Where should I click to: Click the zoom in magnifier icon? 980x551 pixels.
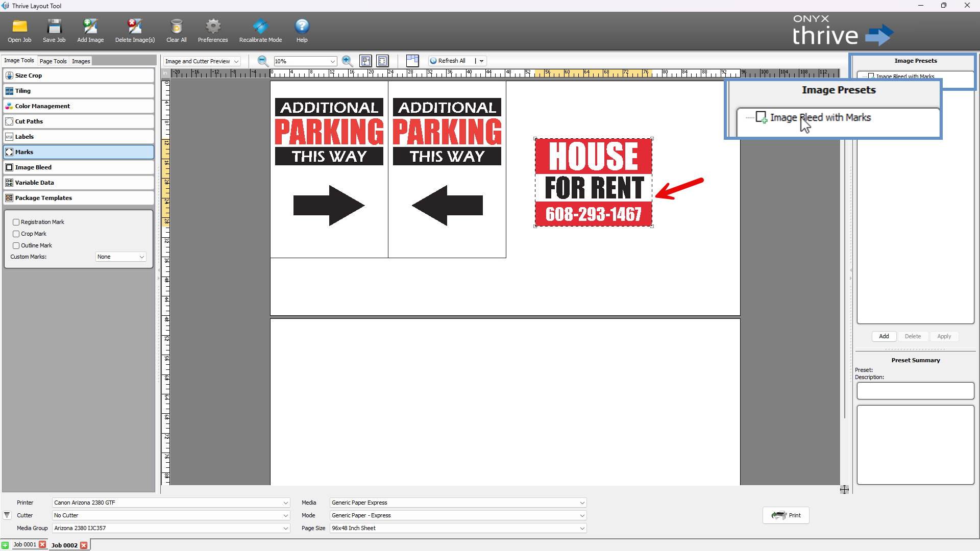pos(347,61)
